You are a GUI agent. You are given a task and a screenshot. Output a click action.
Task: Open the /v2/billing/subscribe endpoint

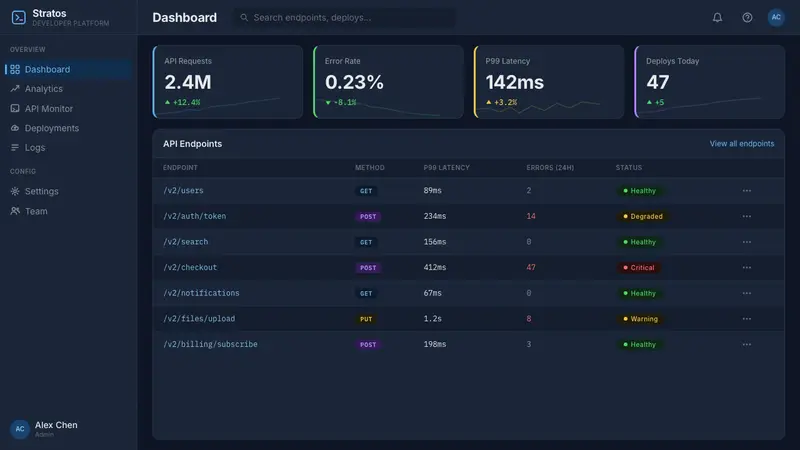point(210,344)
